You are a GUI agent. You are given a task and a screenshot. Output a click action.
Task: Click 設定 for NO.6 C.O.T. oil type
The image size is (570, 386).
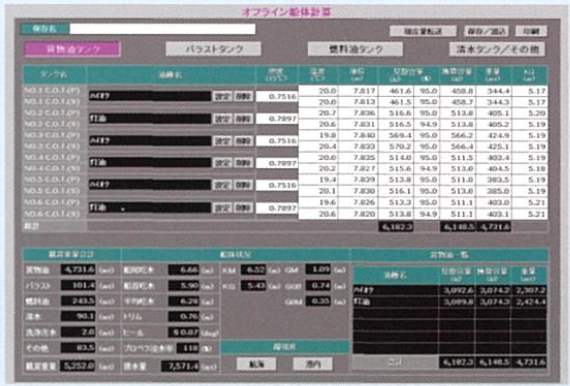pos(222,208)
